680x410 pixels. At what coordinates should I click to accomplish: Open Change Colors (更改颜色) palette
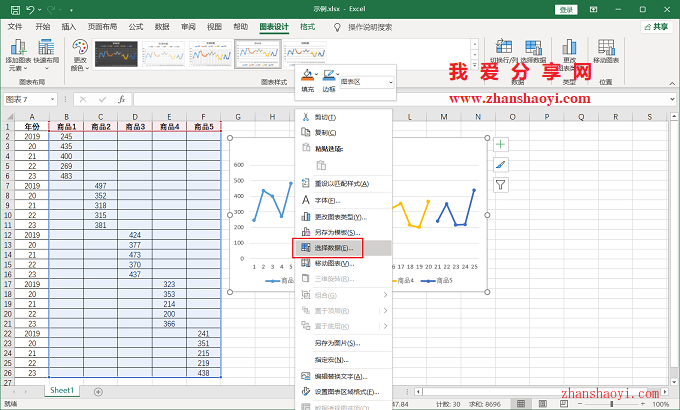80,56
